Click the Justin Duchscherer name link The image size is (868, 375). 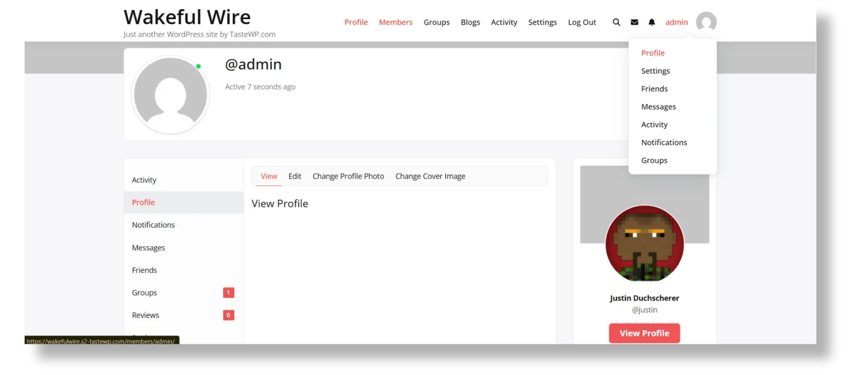pos(645,298)
